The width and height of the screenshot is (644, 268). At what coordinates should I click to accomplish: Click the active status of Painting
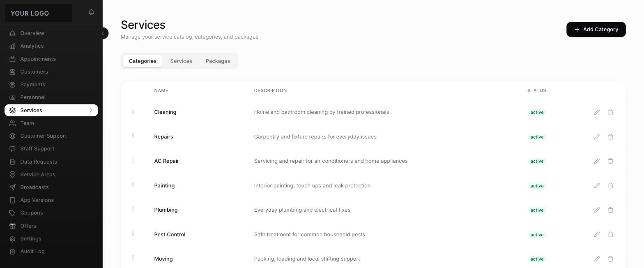coord(537,186)
